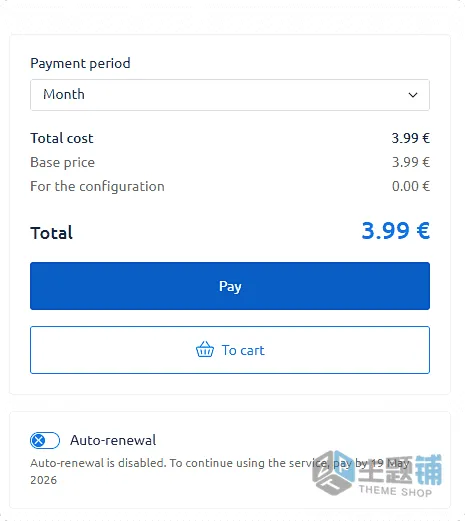Select the Total cost row label
This screenshot has width=465, height=521.
click(62, 138)
